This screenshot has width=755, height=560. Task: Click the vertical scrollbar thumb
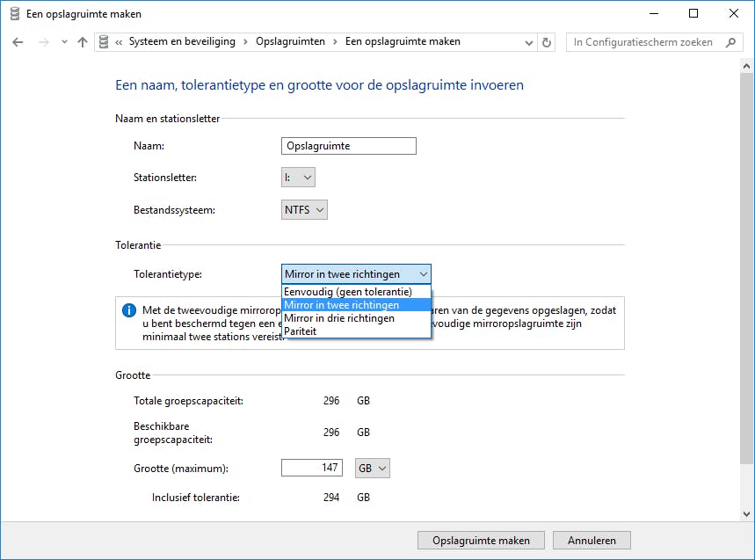click(747, 269)
